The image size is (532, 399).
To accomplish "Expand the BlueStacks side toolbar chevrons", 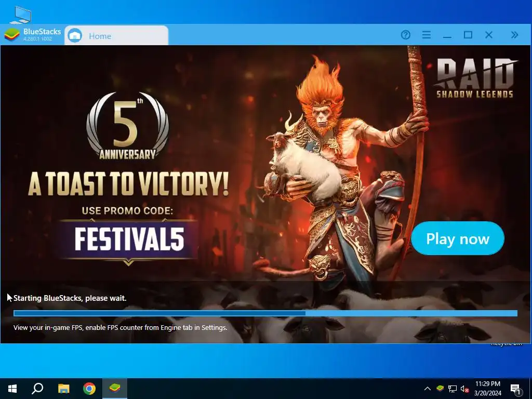I will click(514, 35).
